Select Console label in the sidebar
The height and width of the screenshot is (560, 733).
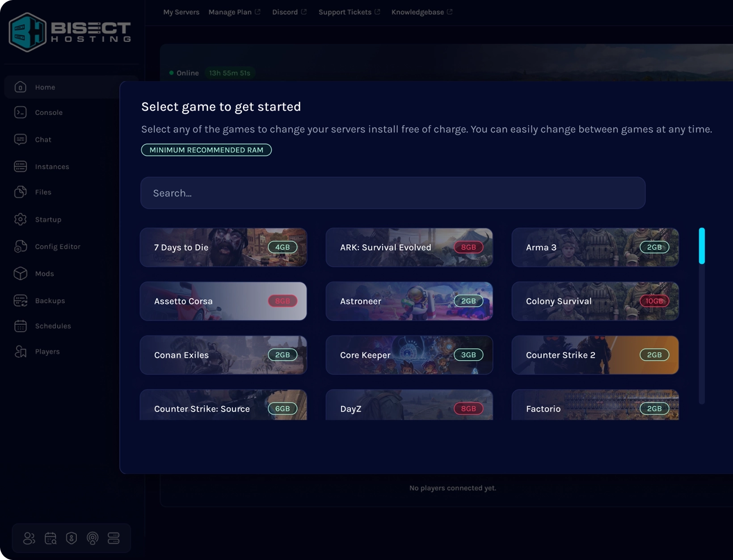tap(49, 113)
